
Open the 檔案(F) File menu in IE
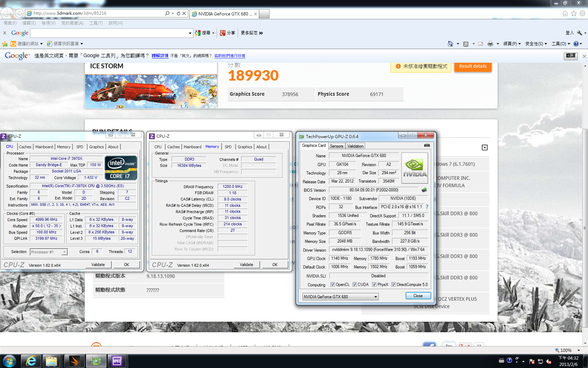click(x=10, y=23)
